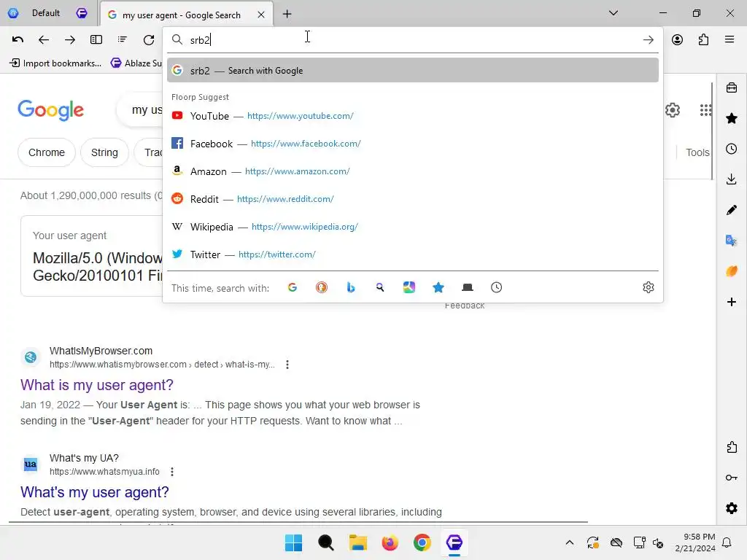
Task: Search this time with the colorful square engine
Action: click(x=409, y=287)
